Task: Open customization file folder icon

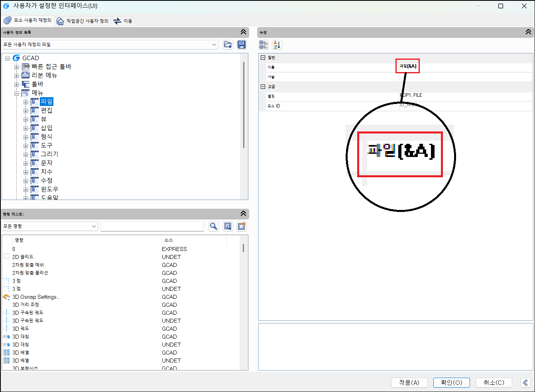Action: click(228, 45)
